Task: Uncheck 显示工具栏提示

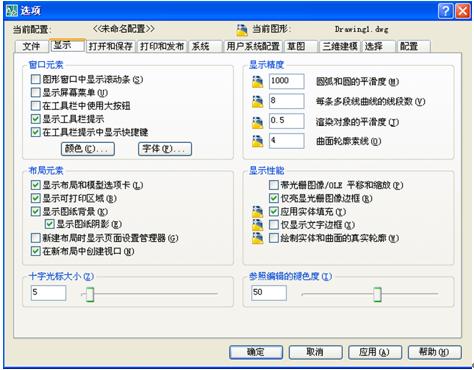Action: (35, 119)
